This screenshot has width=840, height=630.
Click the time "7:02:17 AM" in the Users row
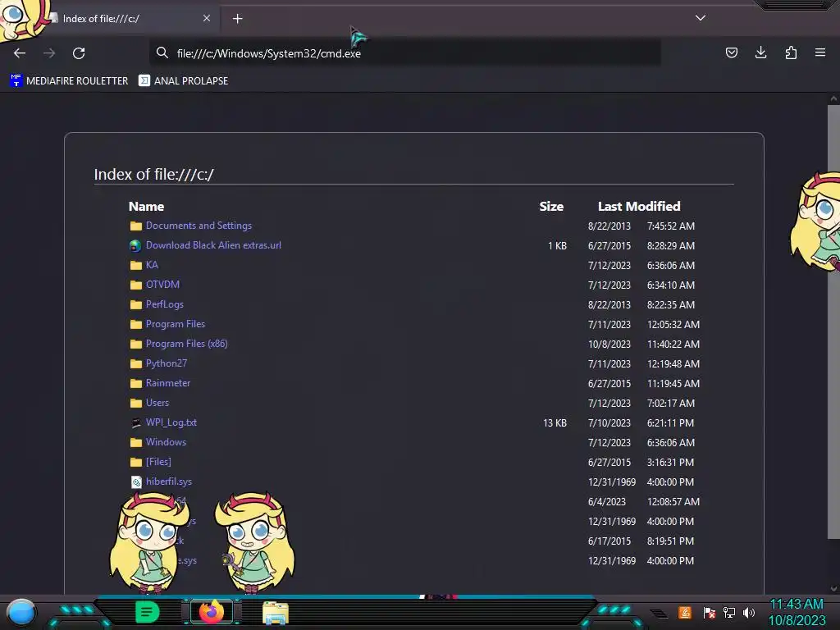(x=671, y=404)
